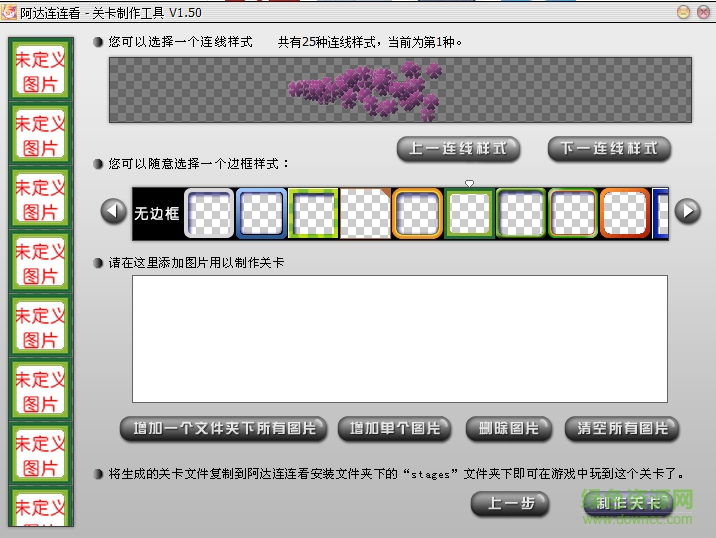Click the 下一连线样式 button
This screenshot has height=538, width=716.
(610, 148)
